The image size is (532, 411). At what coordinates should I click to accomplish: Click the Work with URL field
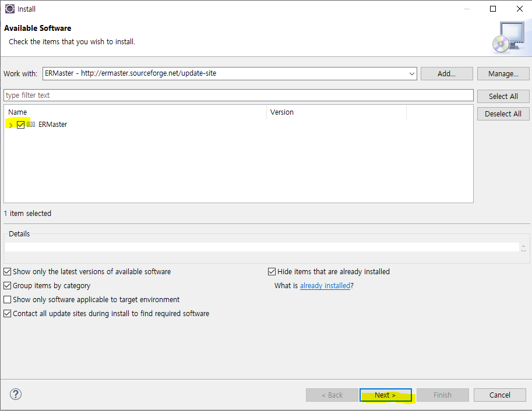point(230,73)
